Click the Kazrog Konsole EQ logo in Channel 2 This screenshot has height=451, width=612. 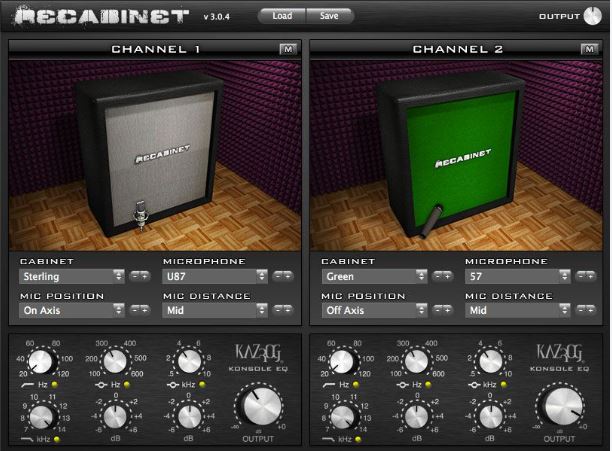pyautogui.click(x=559, y=358)
